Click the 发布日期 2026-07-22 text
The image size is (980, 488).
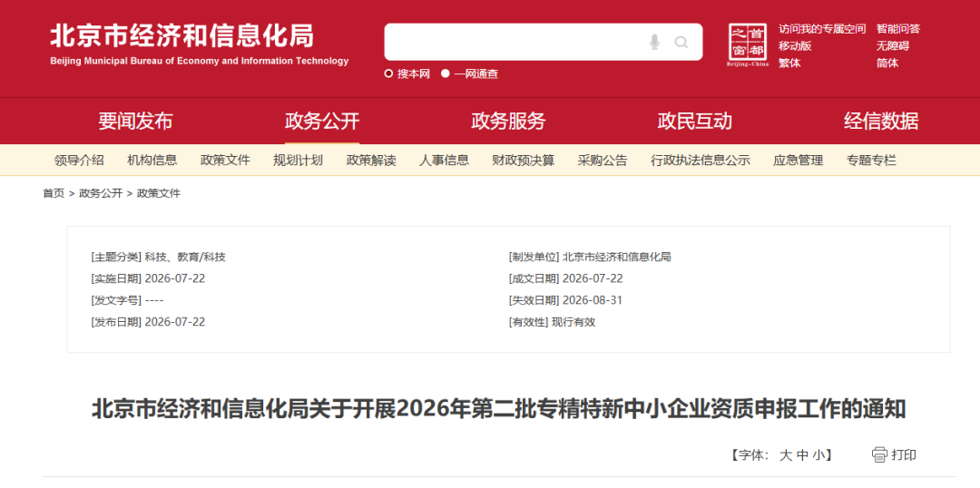tap(148, 322)
